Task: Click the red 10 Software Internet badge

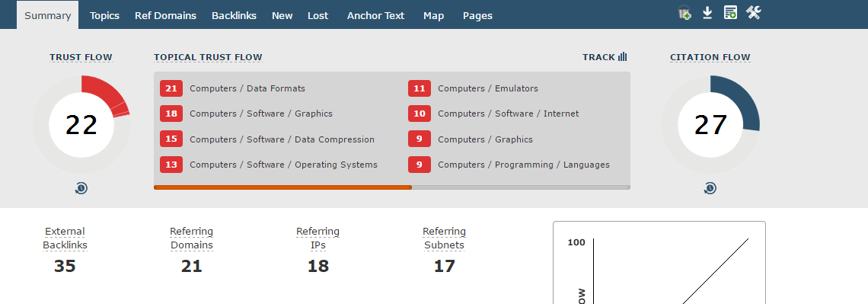Action: click(x=419, y=114)
